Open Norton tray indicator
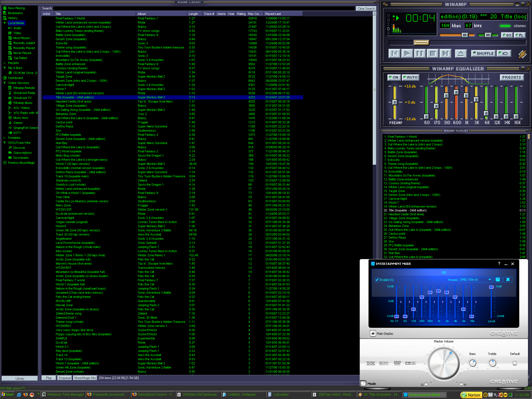 471,395
